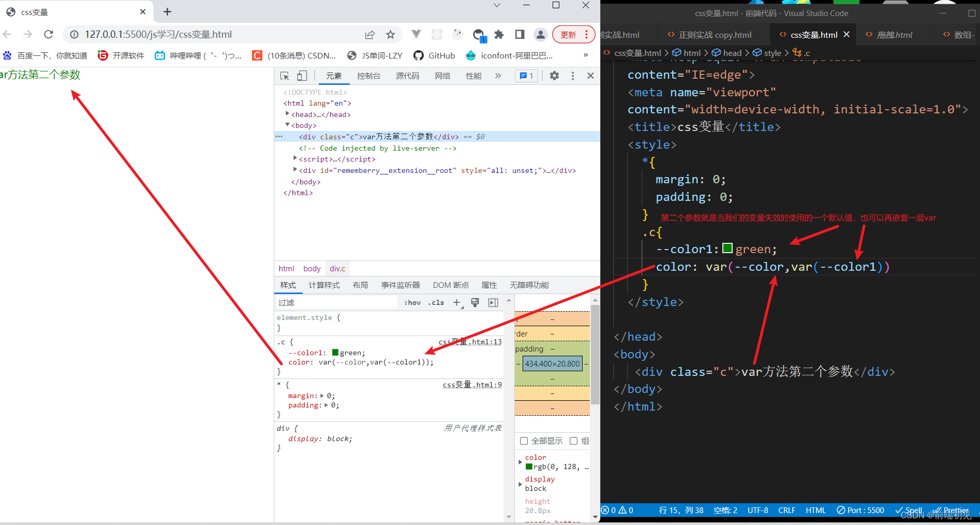Switch to the 控制台 DevTools tab
The image size is (980, 525).
[x=369, y=76]
